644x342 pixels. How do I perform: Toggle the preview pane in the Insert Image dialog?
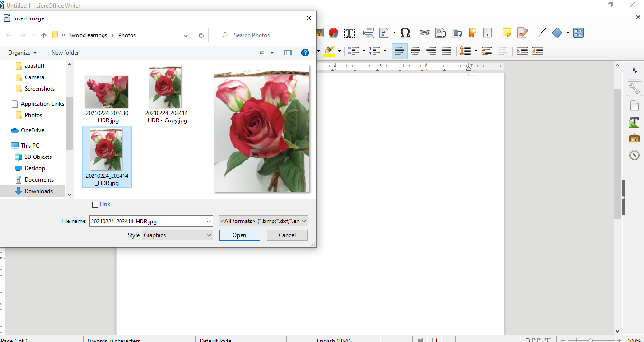(288, 53)
